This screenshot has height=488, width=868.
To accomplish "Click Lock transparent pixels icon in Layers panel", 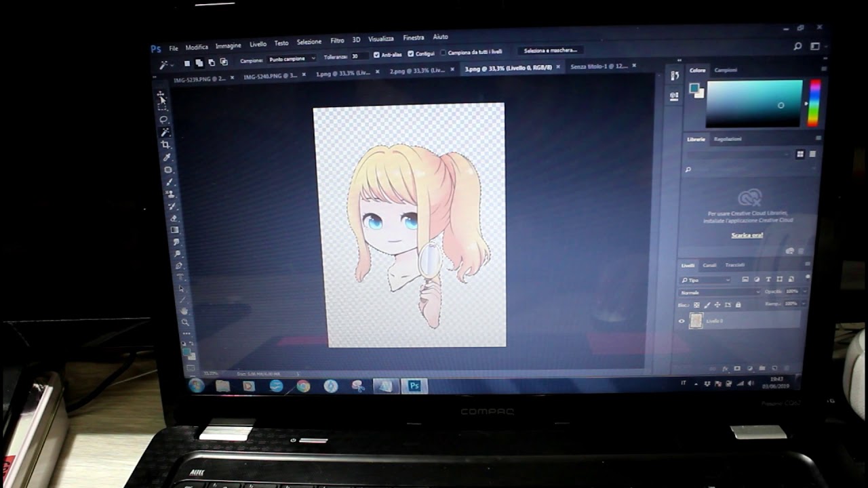I will (696, 305).
